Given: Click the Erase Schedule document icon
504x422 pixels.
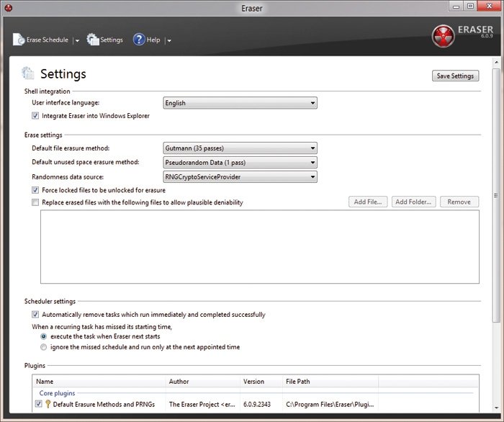Looking at the screenshot, I should 19,40.
